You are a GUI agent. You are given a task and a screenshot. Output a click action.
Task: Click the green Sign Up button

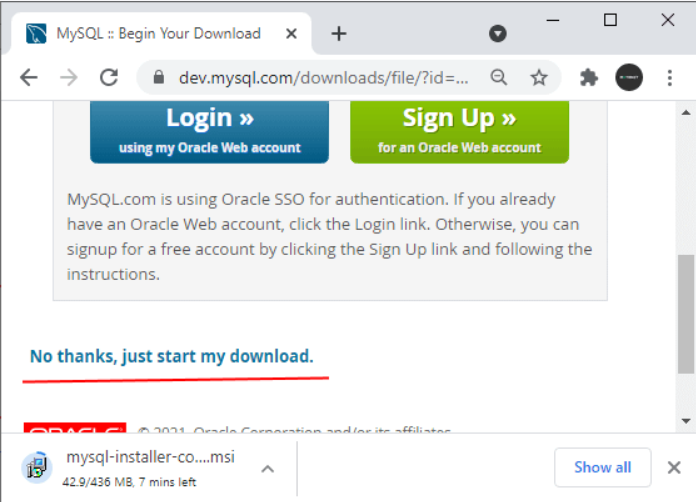click(x=459, y=132)
